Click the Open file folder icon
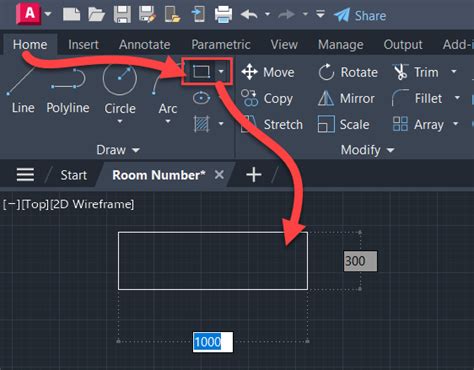Screen dimensions: 474x370 click(96, 15)
